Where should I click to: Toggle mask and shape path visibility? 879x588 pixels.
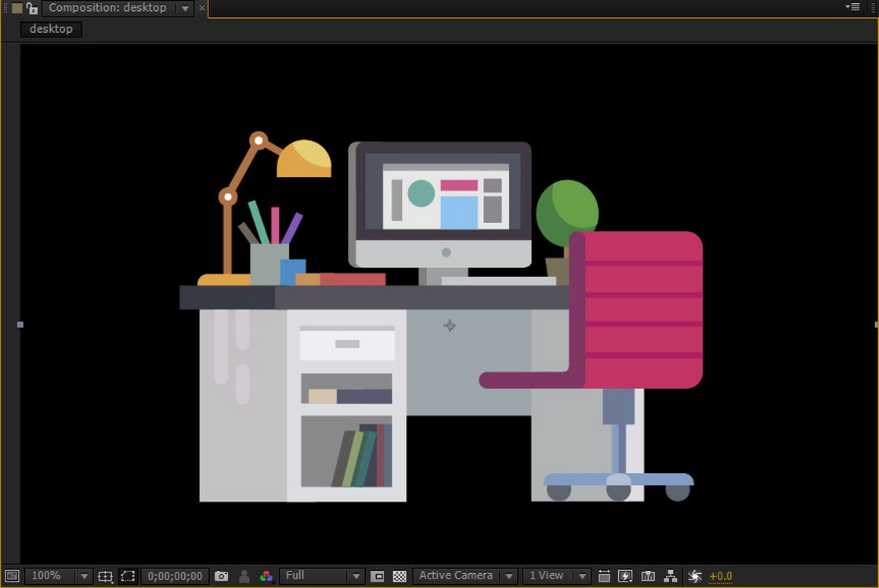pos(128,575)
